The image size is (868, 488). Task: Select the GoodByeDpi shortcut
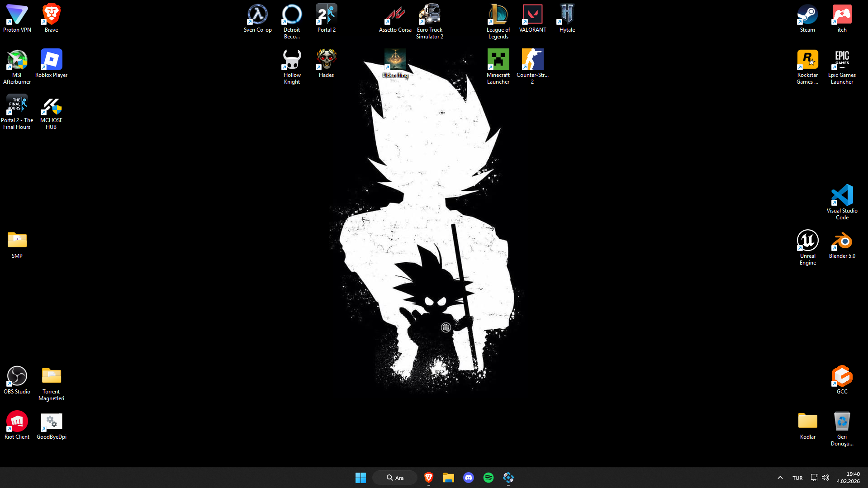pos(51,425)
